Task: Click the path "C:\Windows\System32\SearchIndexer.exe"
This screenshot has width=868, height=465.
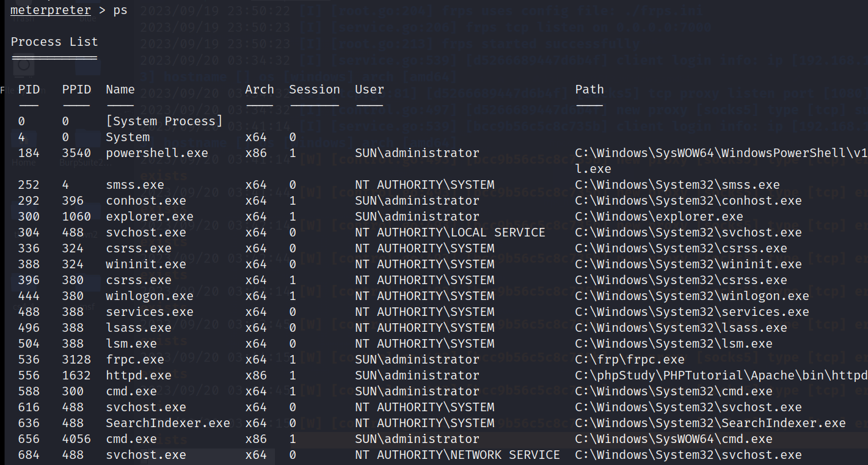Action: (710, 423)
